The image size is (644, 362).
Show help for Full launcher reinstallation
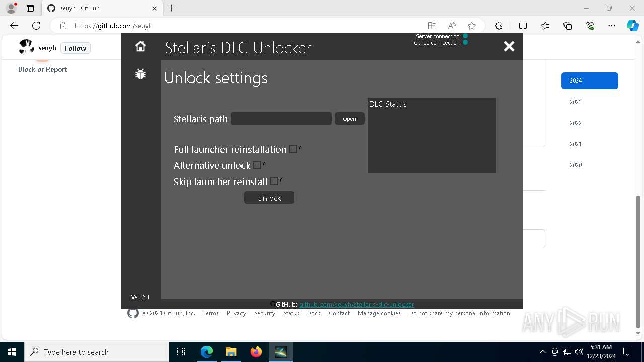click(300, 147)
